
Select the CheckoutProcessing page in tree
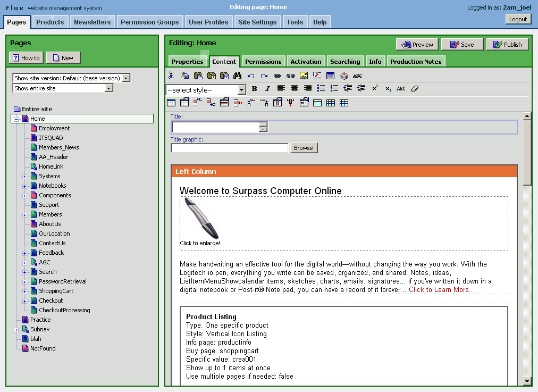64,310
